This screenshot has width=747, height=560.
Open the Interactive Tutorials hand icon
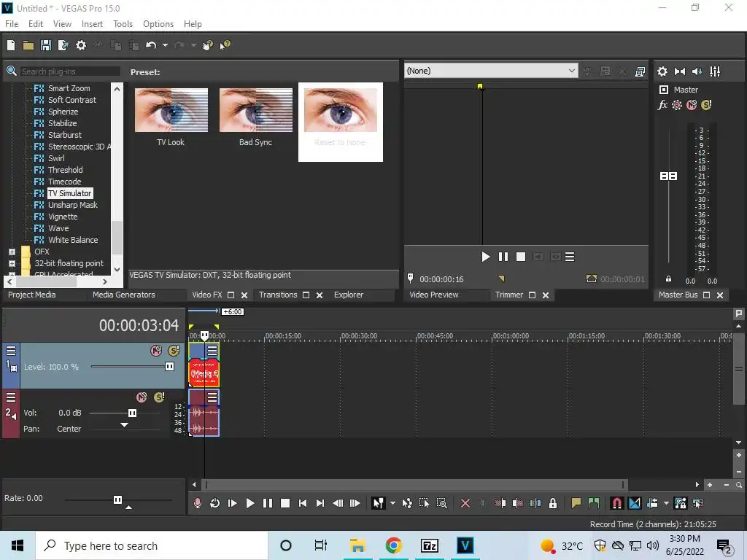coord(208,45)
